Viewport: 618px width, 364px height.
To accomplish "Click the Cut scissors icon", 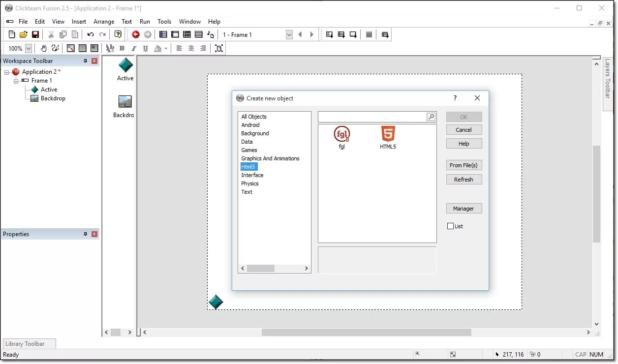I will [x=51, y=34].
